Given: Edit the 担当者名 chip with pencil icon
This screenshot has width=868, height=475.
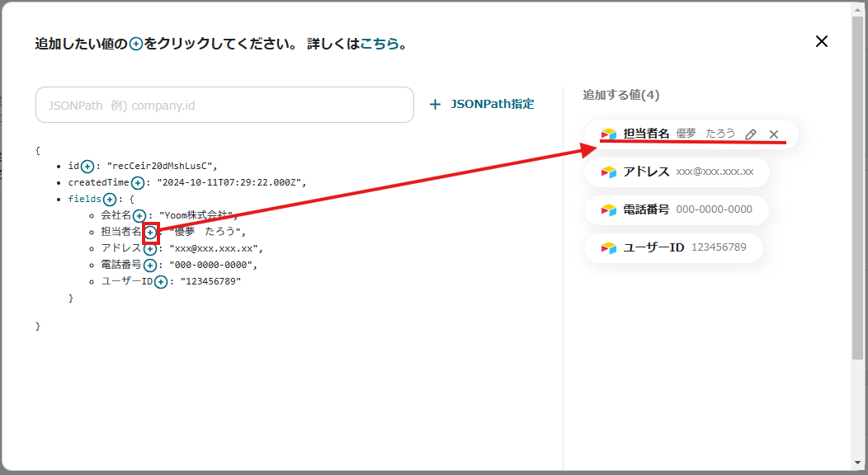Looking at the screenshot, I should pyautogui.click(x=750, y=134).
